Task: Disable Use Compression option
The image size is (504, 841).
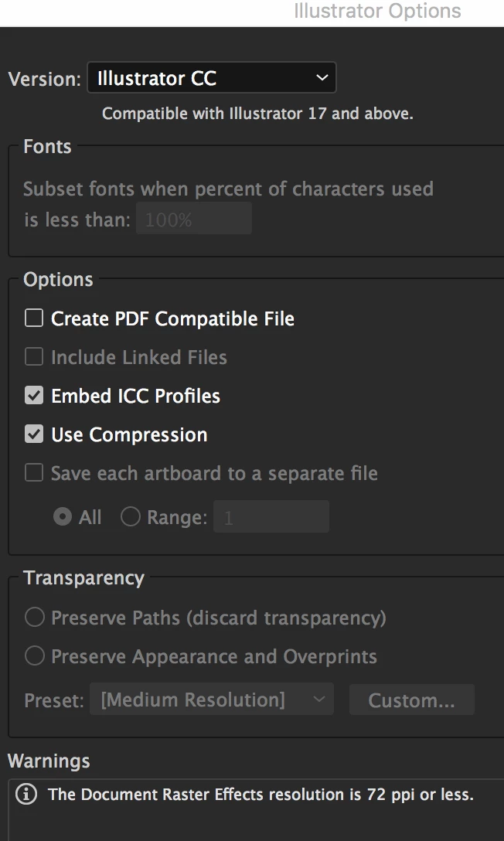Action: (34, 434)
